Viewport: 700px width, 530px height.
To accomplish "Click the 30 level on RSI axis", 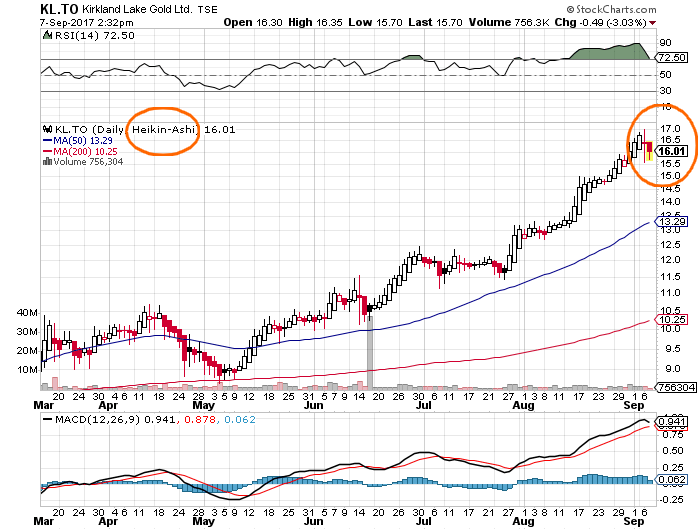I will tap(665, 91).
